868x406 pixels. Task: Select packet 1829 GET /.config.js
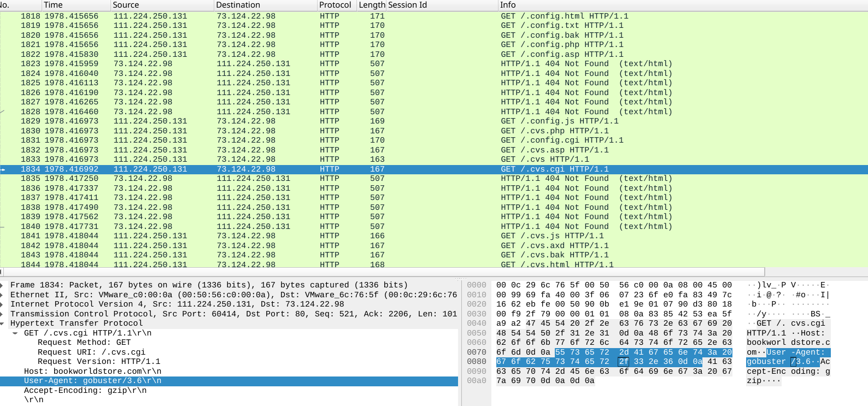(x=328, y=121)
